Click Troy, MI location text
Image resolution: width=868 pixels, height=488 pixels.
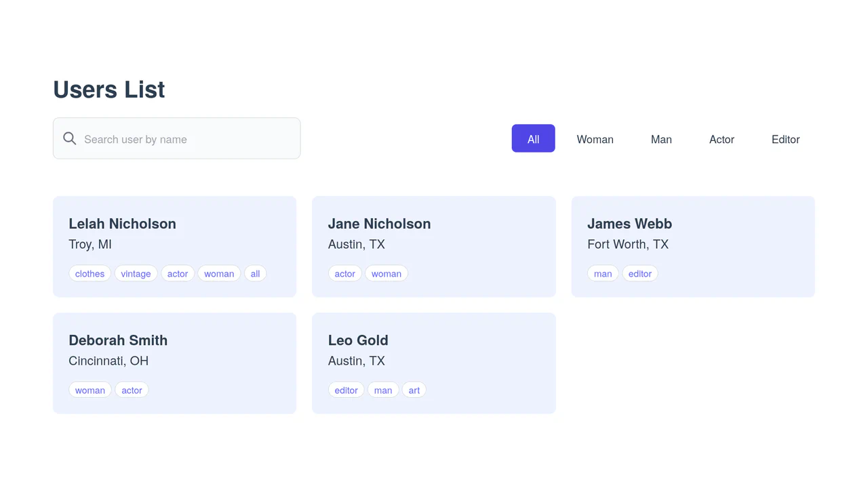point(90,244)
